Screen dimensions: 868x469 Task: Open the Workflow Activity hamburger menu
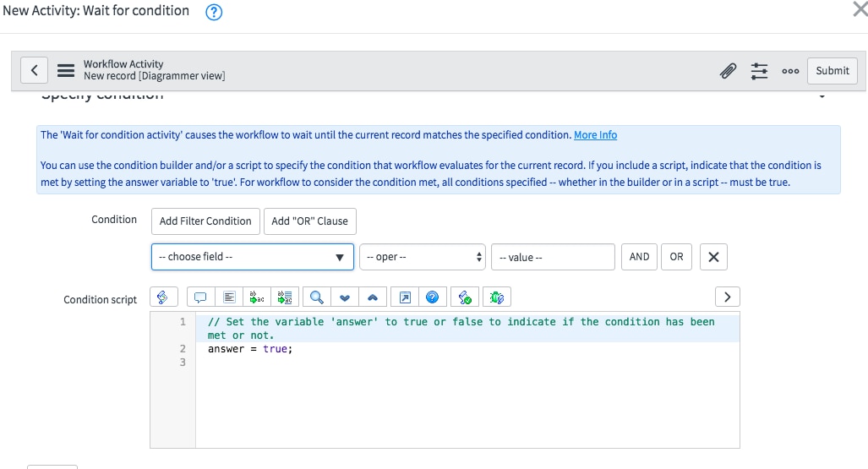tap(66, 70)
